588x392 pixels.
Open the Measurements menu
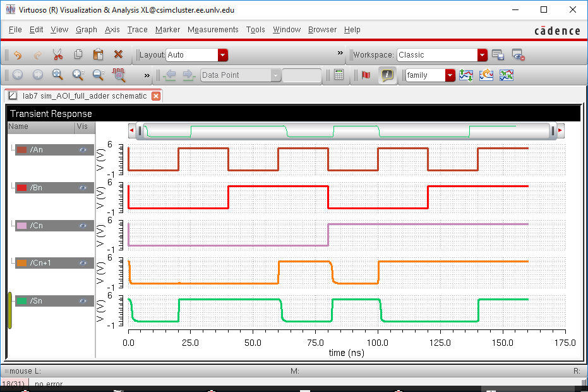tap(213, 30)
